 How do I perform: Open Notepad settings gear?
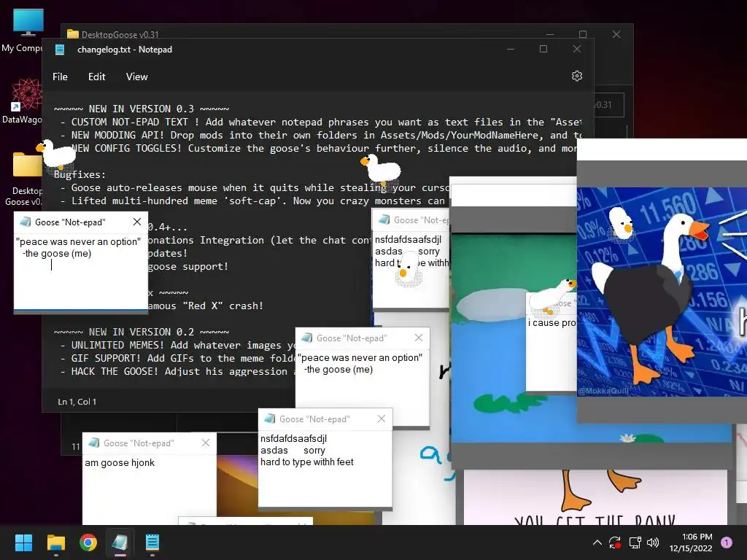point(577,76)
